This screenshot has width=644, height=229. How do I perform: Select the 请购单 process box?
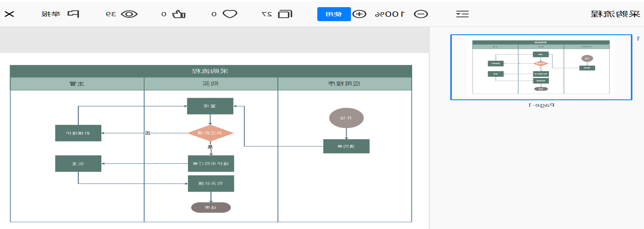(346, 146)
